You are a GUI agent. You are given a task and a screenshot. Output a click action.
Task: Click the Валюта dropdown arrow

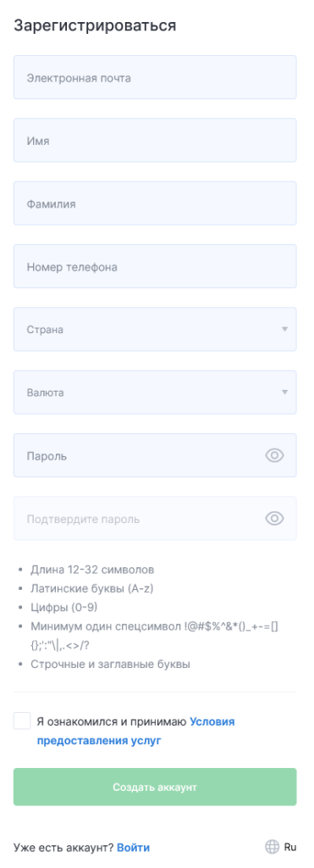(x=284, y=392)
